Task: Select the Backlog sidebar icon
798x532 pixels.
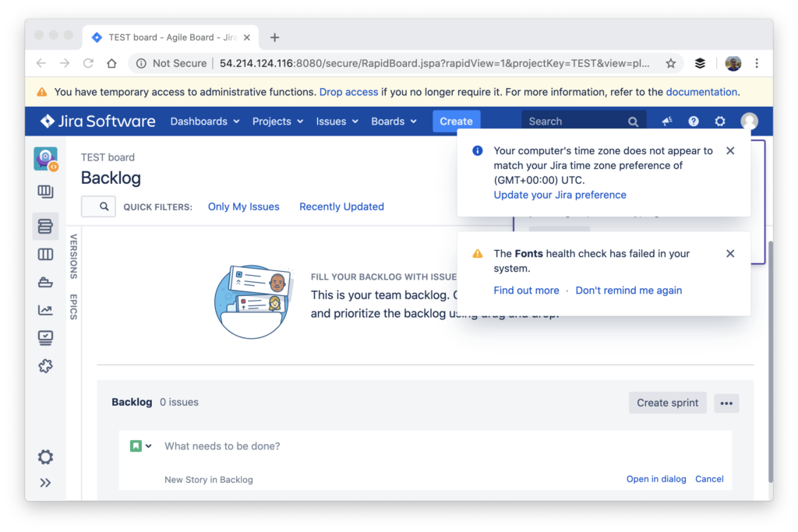Action: click(45, 226)
